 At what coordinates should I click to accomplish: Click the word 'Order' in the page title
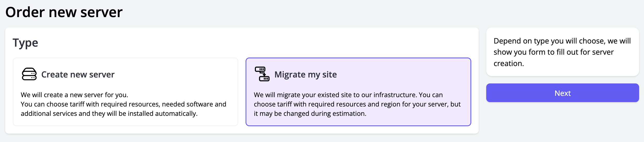point(25,12)
